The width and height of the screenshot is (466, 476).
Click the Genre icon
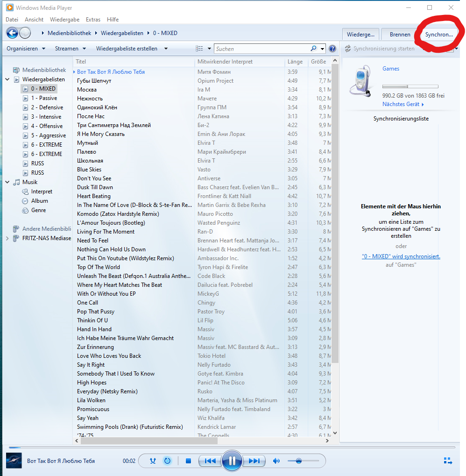(25, 210)
